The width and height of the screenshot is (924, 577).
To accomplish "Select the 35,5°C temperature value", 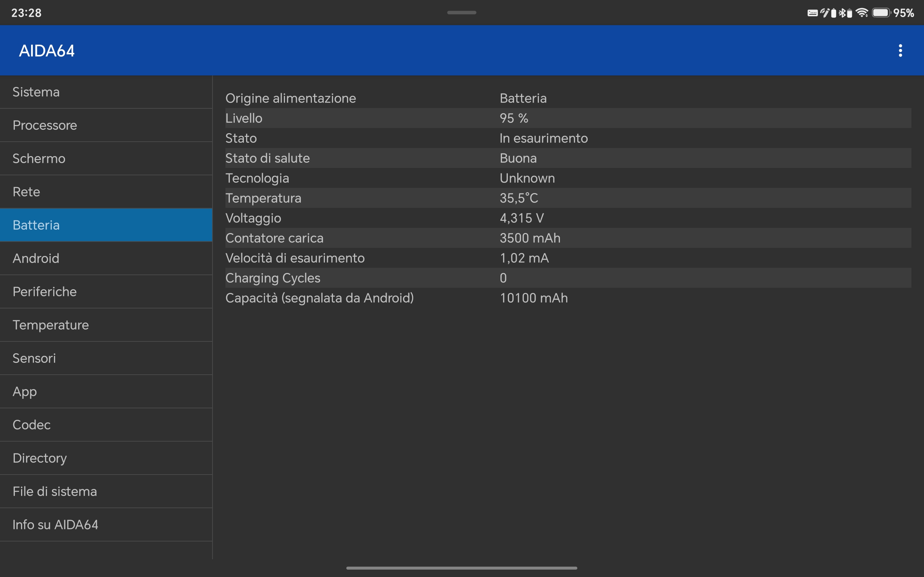I will 519,198.
